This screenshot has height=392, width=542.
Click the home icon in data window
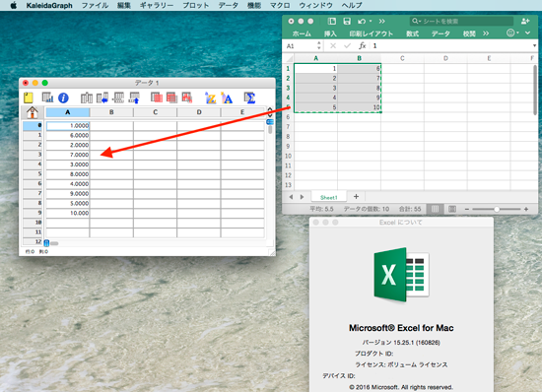tap(33, 112)
